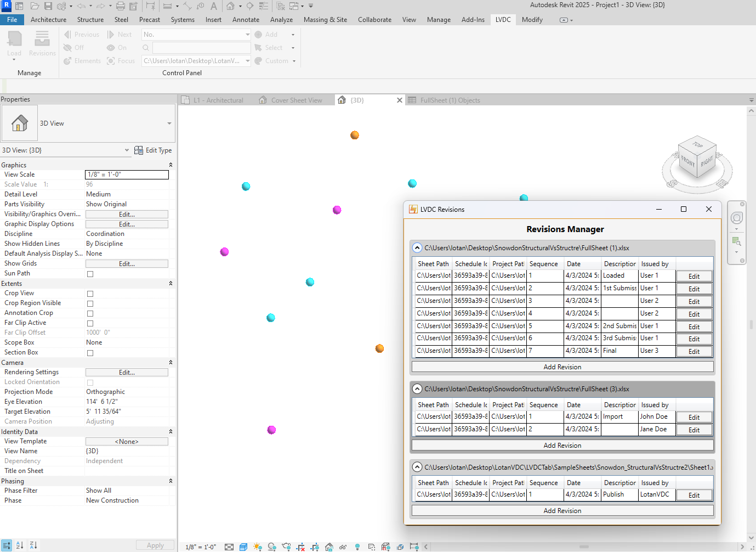Open the 3D View type selector dropdown
This screenshot has height=552, width=756.
(x=169, y=123)
